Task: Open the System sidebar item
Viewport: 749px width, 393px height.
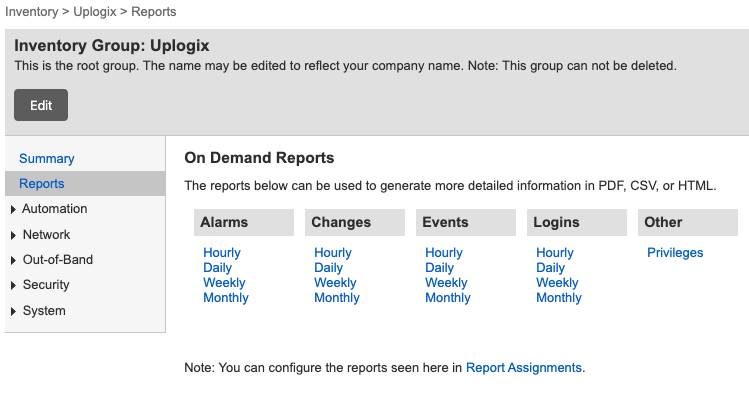Action: (x=44, y=310)
